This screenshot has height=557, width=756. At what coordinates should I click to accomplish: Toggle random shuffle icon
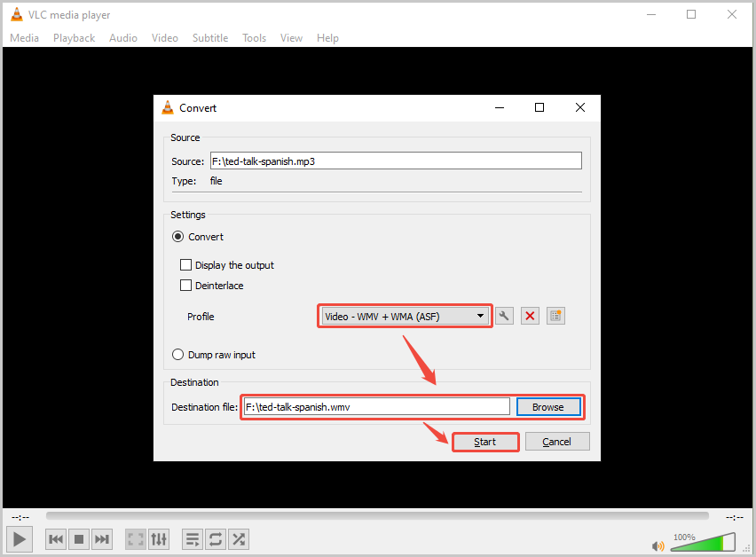(x=239, y=539)
